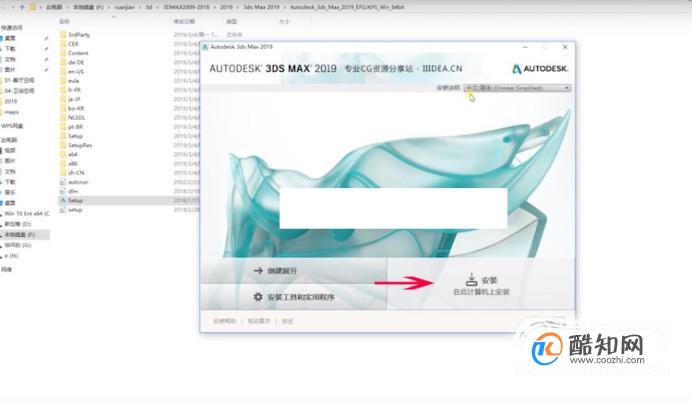This screenshot has height=403, width=692.
Task: Click the 安装 install button in the installer
Action: click(481, 284)
